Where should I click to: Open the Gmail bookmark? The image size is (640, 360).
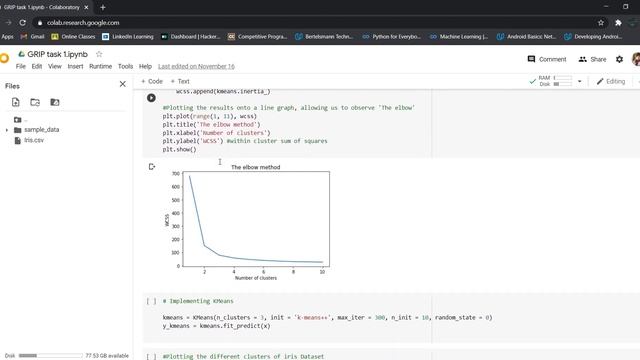pyautogui.click(x=32, y=37)
